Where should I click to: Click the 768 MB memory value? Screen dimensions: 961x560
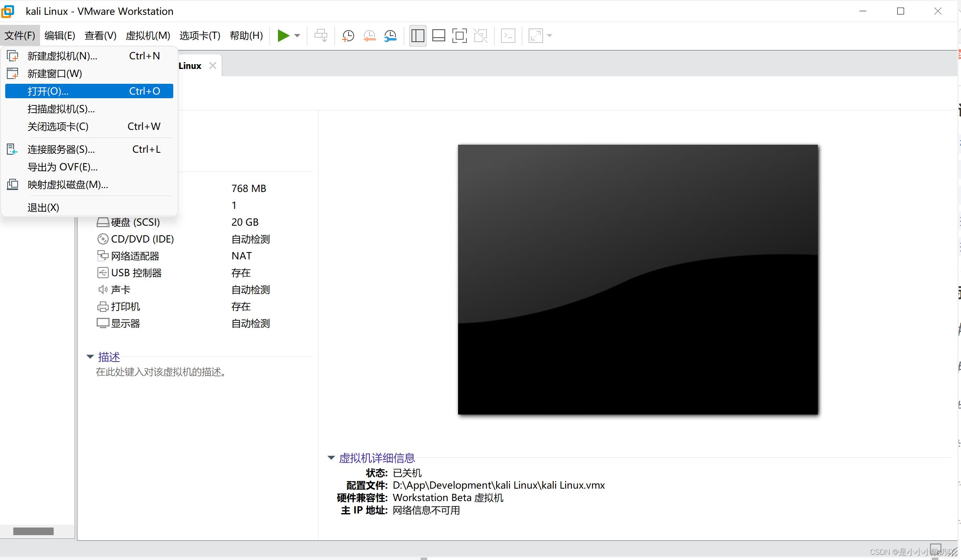tap(249, 188)
